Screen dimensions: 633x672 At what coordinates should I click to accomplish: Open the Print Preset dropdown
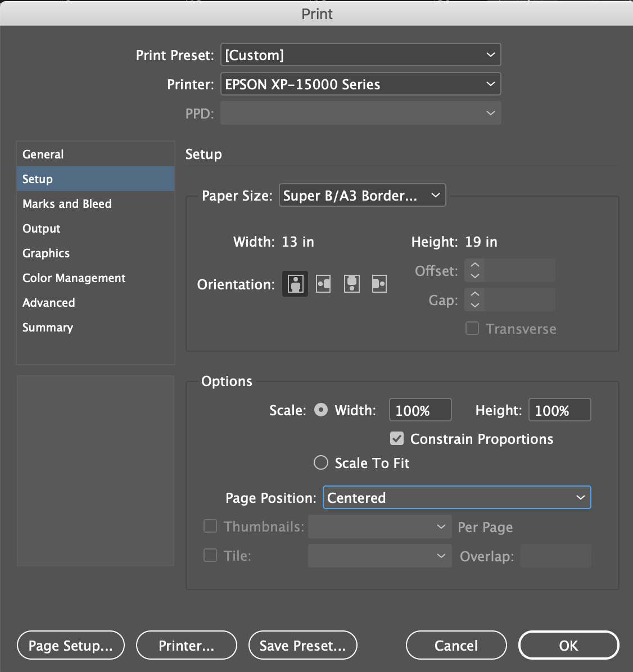[360, 55]
